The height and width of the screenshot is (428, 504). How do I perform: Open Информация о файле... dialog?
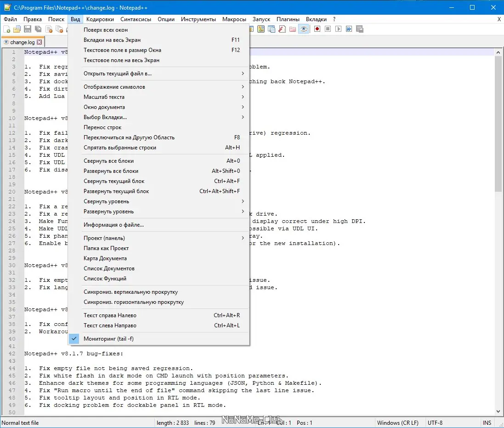(159, 225)
